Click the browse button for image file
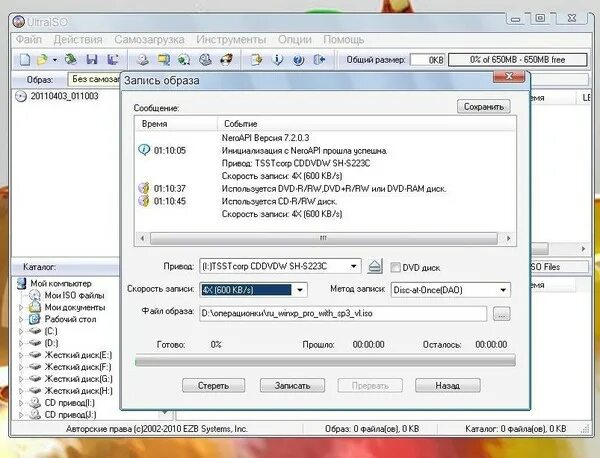 tap(502, 314)
